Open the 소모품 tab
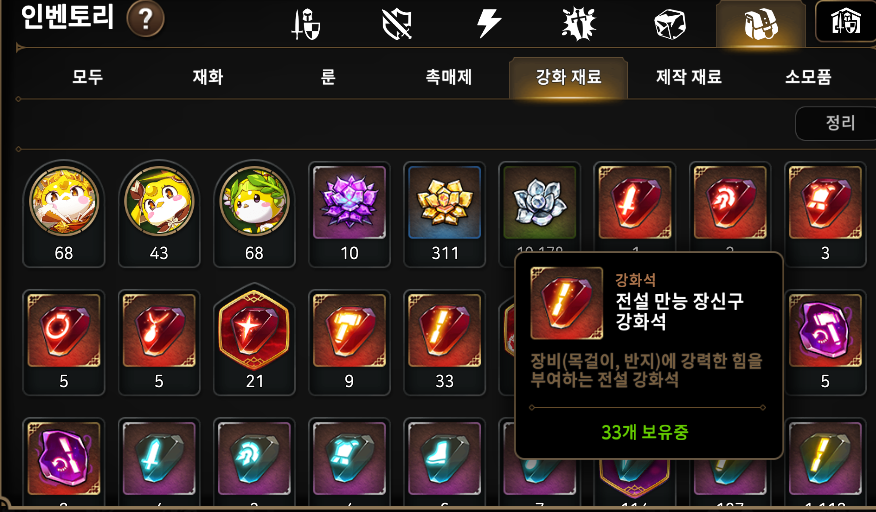Screen dimensions: 876x512 pyautogui.click(x=808, y=77)
